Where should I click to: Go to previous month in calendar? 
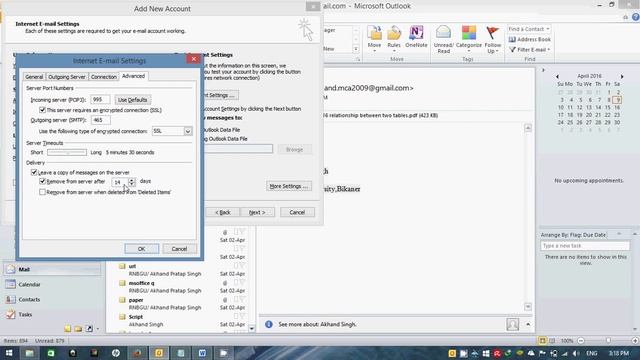557,76
